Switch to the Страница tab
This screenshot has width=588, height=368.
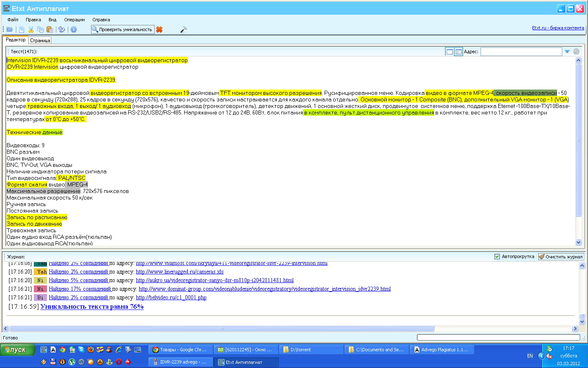[x=40, y=40]
